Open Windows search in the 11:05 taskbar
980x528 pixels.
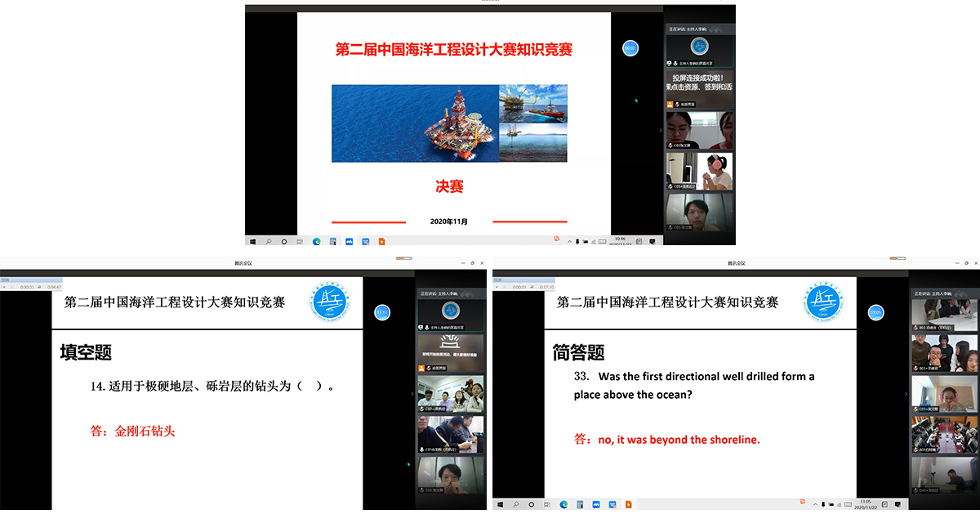(x=516, y=504)
